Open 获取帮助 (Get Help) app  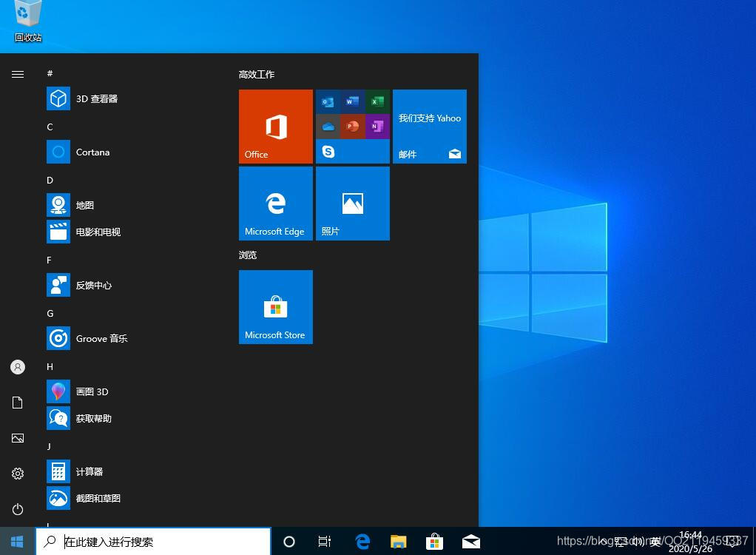pos(130,419)
